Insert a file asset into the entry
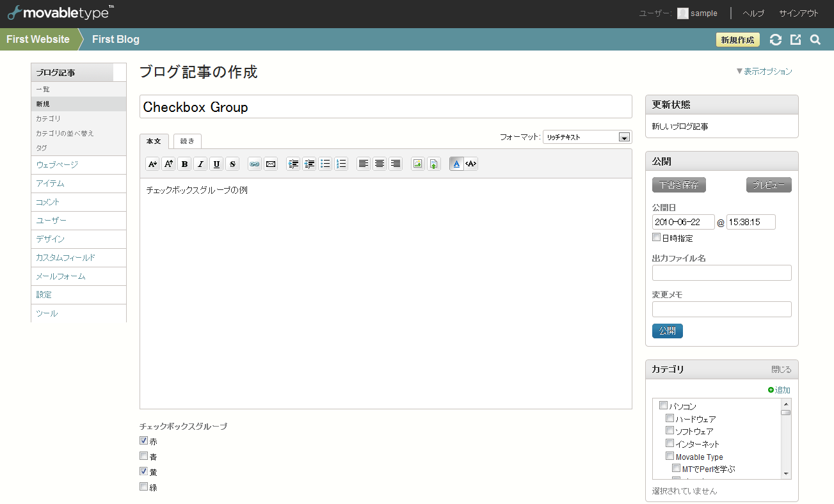Viewport: 834px width, 504px height. tap(434, 164)
